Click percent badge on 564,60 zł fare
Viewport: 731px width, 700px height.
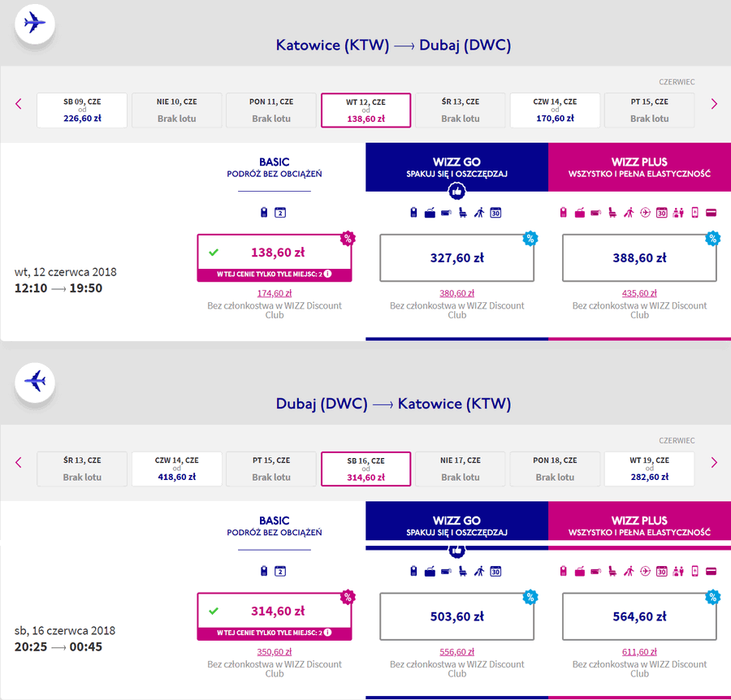tap(712, 597)
